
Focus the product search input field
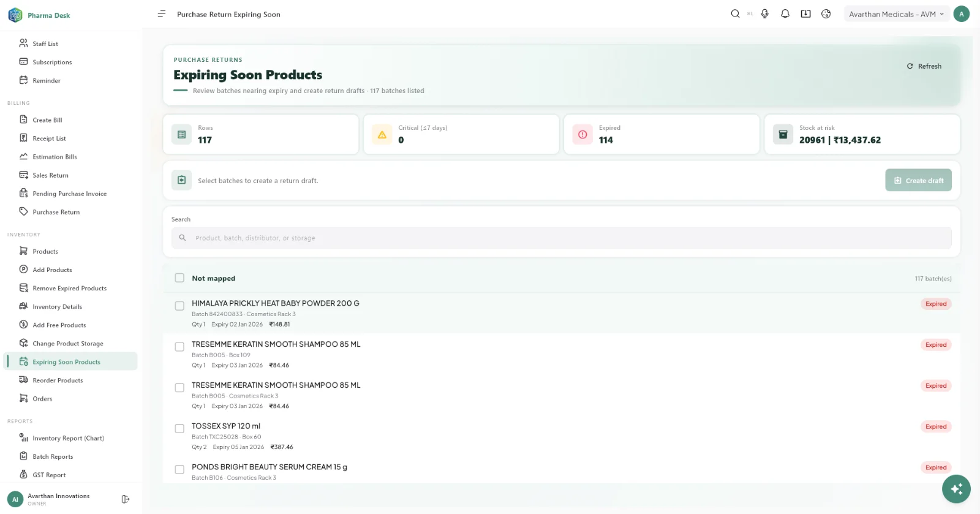(x=561, y=238)
